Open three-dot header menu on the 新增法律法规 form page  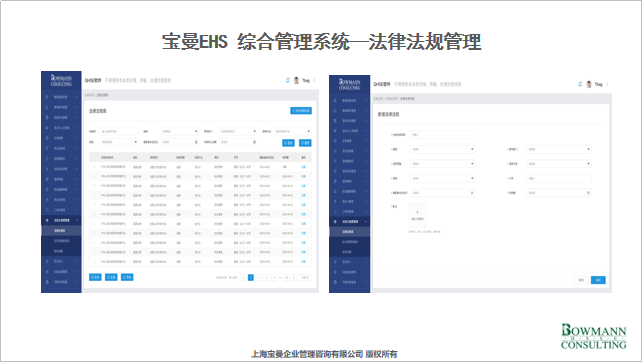click(x=607, y=84)
